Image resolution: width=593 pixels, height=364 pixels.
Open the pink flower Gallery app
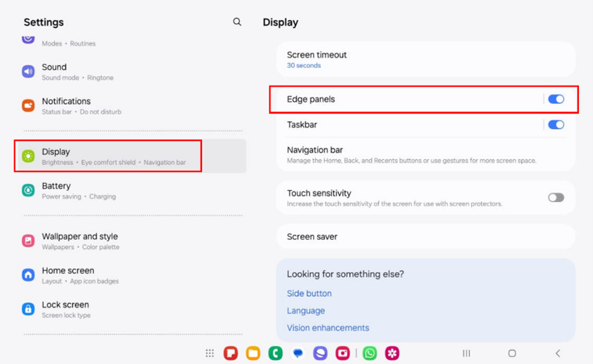pos(392,353)
